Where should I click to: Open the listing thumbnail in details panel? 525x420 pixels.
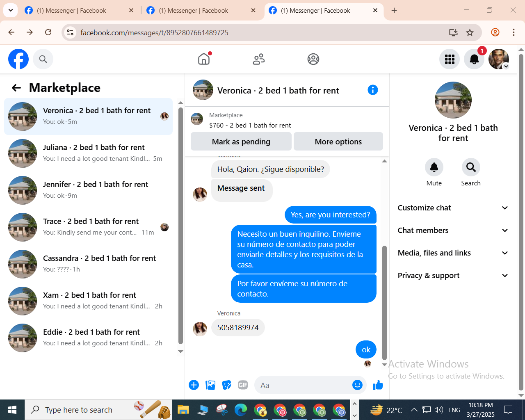453,100
